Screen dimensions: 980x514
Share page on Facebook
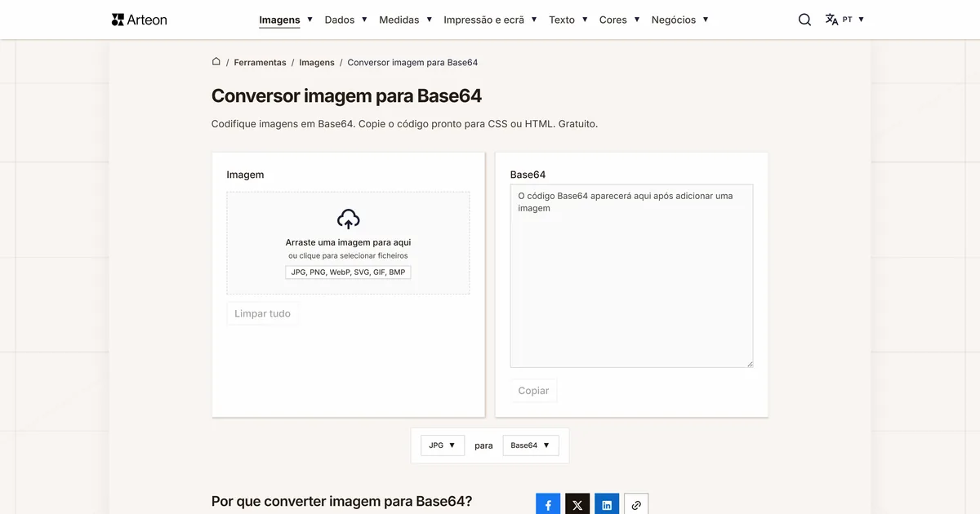548,505
